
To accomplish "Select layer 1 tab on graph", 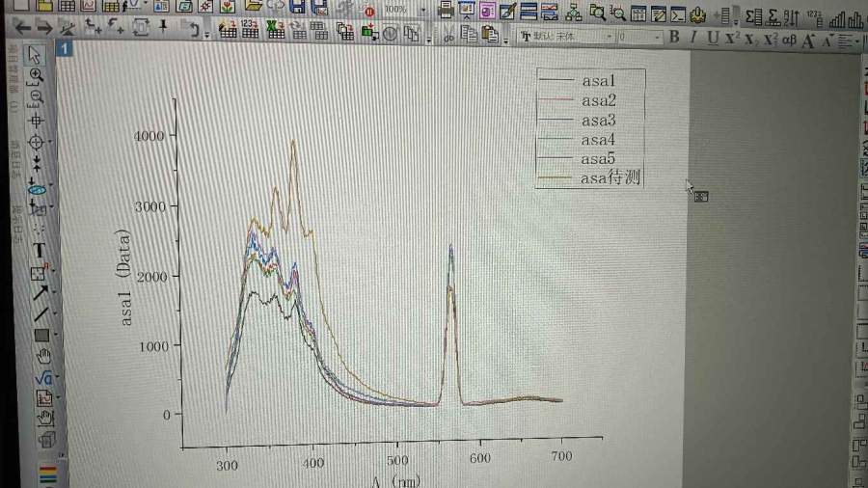I will (x=63, y=48).
